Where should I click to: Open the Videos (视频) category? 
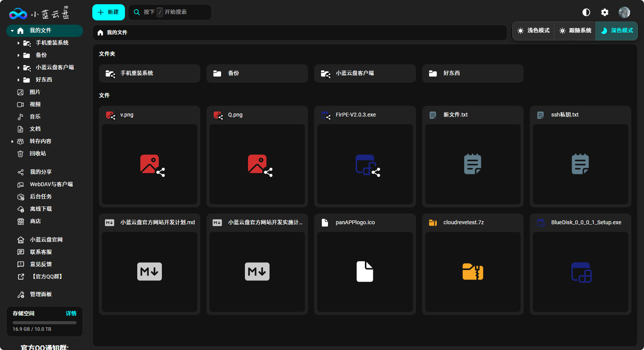(35, 104)
